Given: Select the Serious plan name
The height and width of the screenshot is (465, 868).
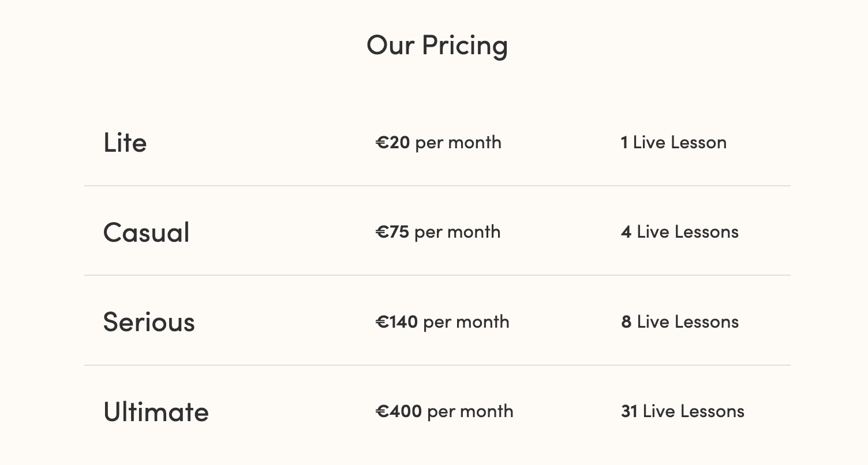Looking at the screenshot, I should 149,322.
